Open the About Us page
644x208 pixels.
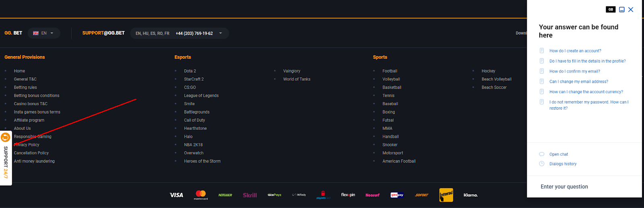(22, 129)
